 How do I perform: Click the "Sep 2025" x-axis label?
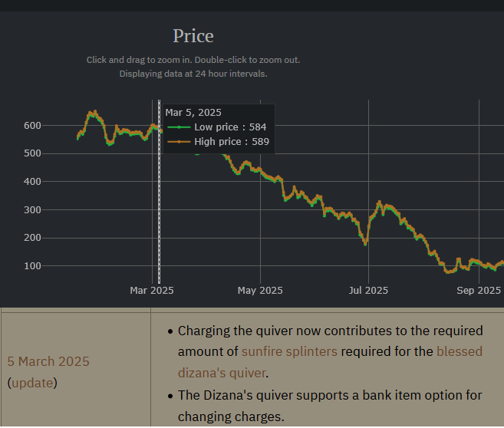(x=479, y=291)
